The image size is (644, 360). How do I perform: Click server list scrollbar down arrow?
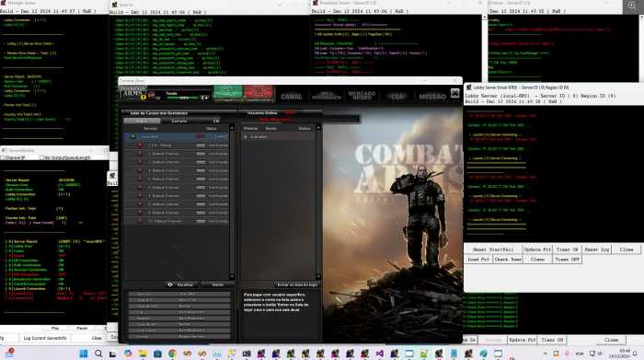(232, 276)
